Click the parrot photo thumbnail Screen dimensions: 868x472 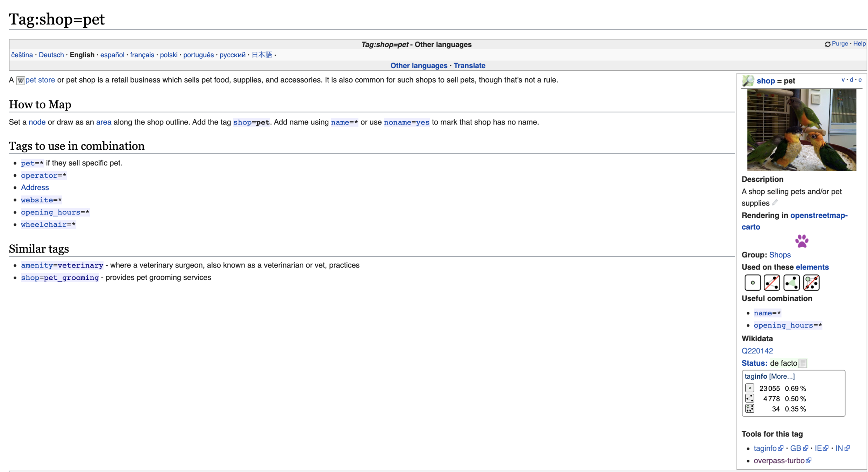[x=802, y=130]
